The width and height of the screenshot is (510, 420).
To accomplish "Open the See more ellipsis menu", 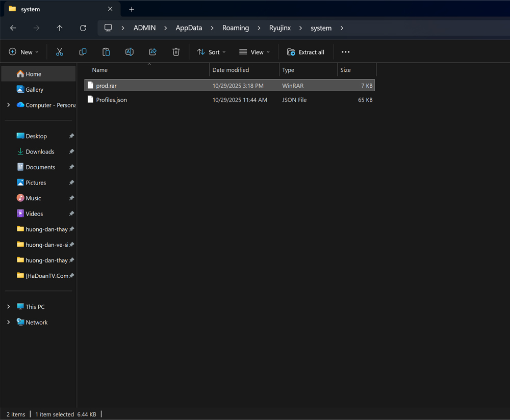I will click(x=346, y=52).
